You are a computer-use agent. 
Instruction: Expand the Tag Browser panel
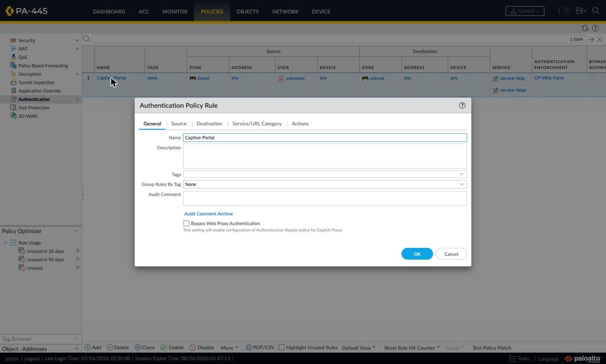click(76, 339)
